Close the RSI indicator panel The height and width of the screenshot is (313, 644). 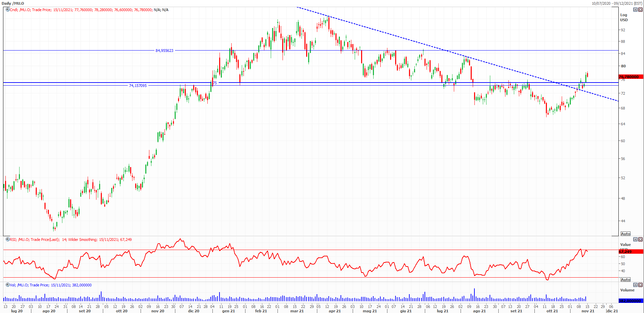pos(640,240)
